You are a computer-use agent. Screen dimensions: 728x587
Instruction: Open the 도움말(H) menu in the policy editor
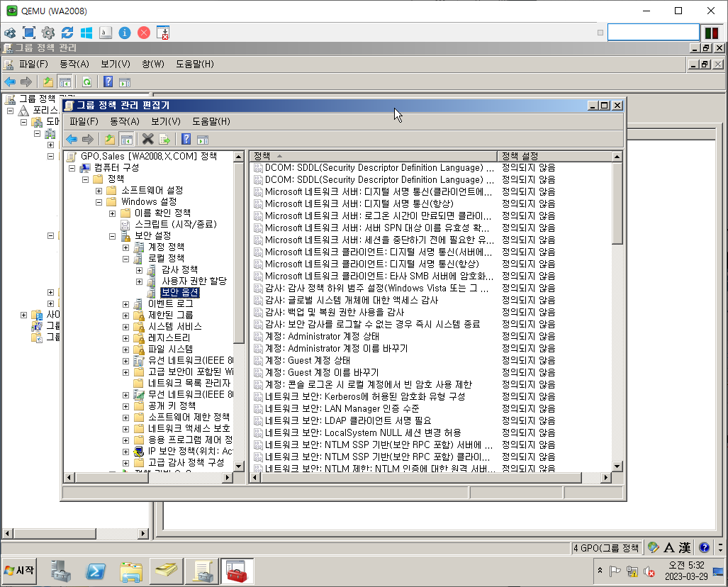pos(211,121)
